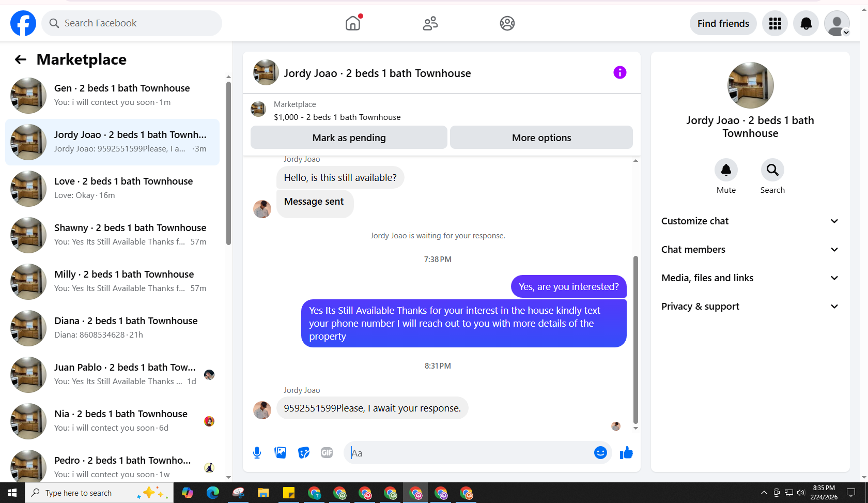Open the Home feed icon
This screenshot has width=868, height=503.
pyautogui.click(x=353, y=23)
